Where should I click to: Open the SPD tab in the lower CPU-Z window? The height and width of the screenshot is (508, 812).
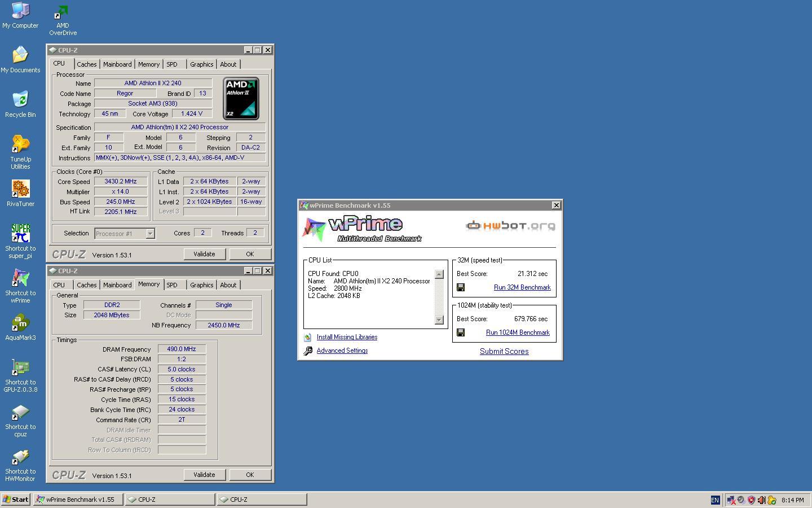[x=172, y=285]
